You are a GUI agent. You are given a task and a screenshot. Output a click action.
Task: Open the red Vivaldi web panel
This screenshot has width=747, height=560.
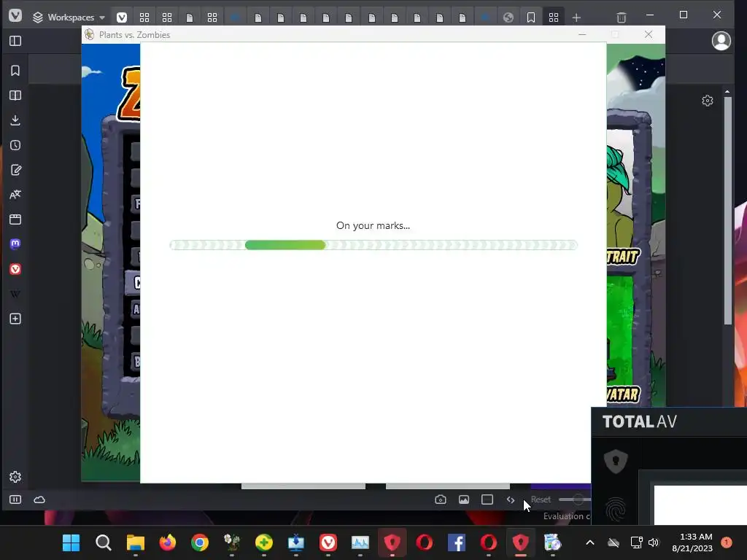[x=15, y=269]
